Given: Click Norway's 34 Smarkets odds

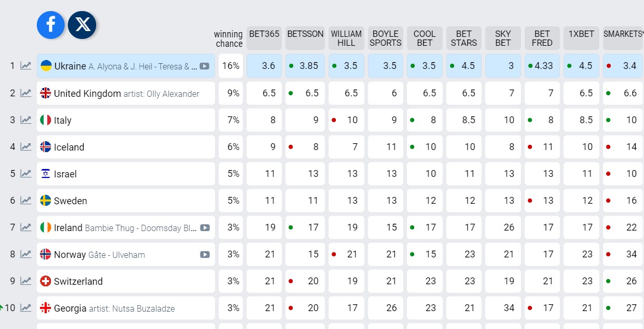Looking at the screenshot, I should [x=623, y=254].
